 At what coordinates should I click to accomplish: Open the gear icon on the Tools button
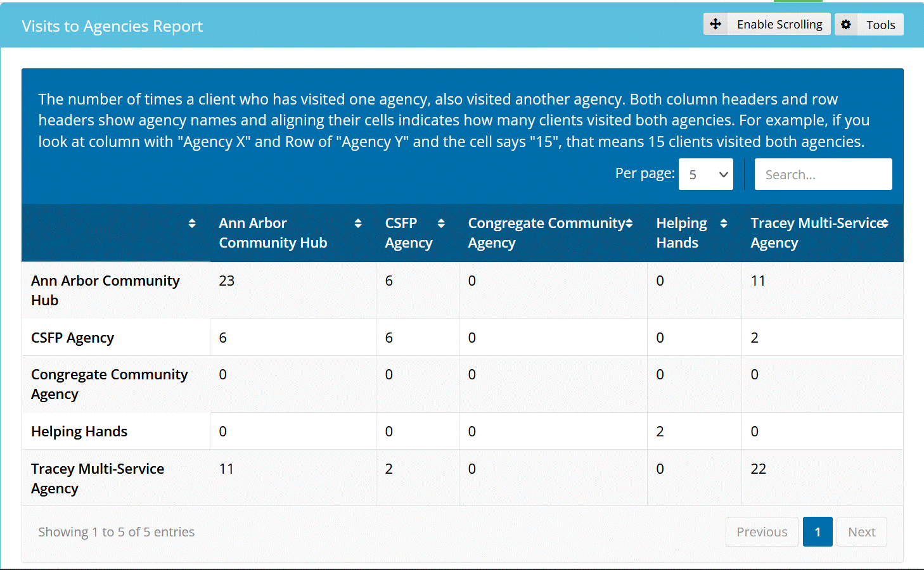[846, 24]
